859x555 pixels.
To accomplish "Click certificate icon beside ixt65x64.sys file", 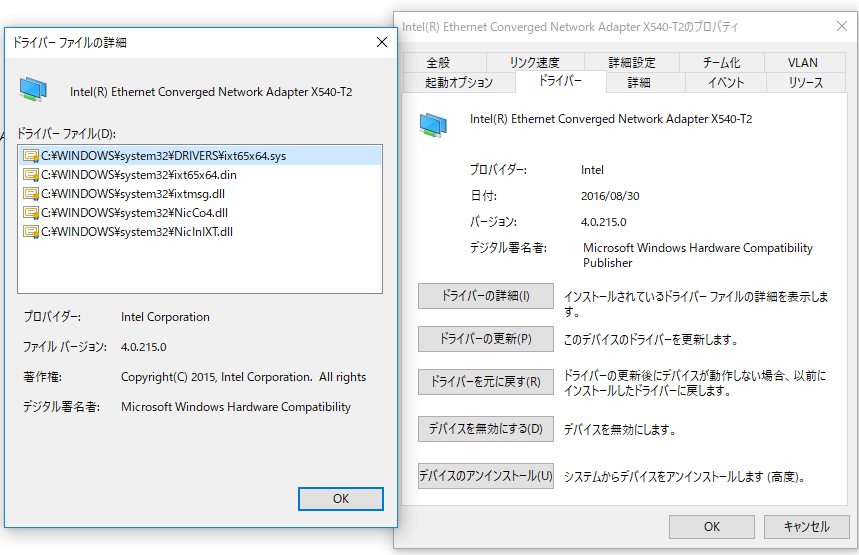I will [31, 156].
